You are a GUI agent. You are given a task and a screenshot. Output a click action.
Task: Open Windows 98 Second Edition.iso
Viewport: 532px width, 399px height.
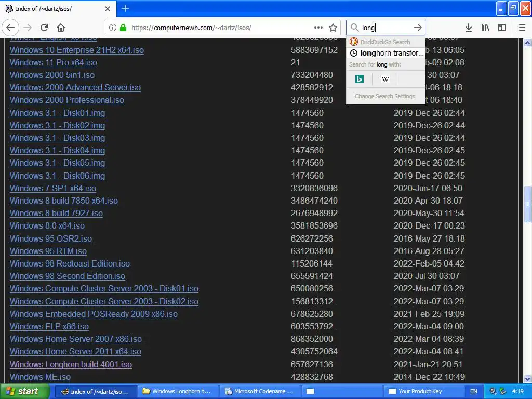tap(68, 276)
